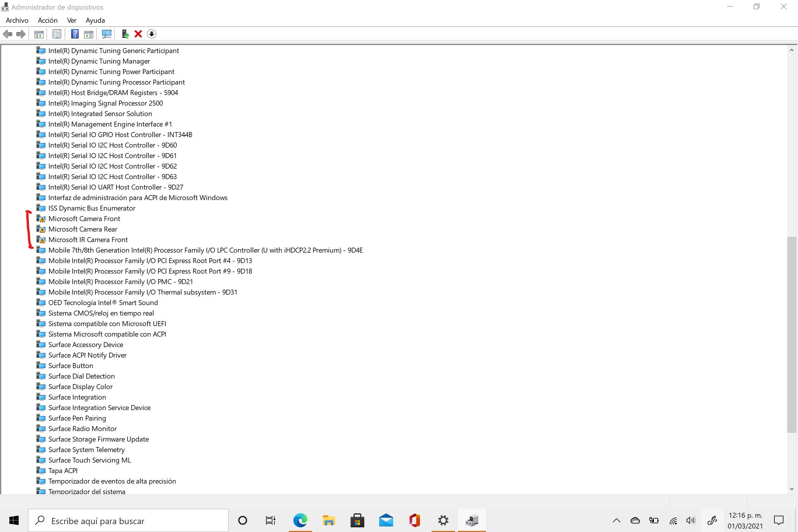The image size is (798, 532).
Task: Scan for hardware changes icon
Action: (x=106, y=34)
